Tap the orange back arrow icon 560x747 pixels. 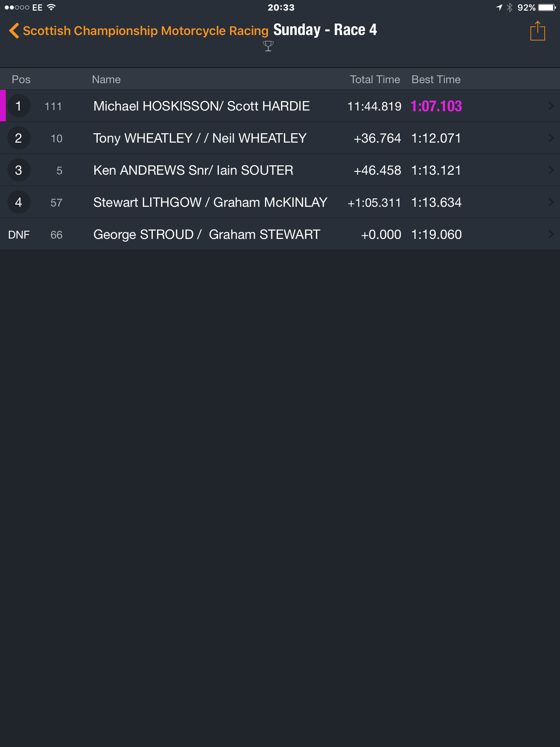coord(14,31)
